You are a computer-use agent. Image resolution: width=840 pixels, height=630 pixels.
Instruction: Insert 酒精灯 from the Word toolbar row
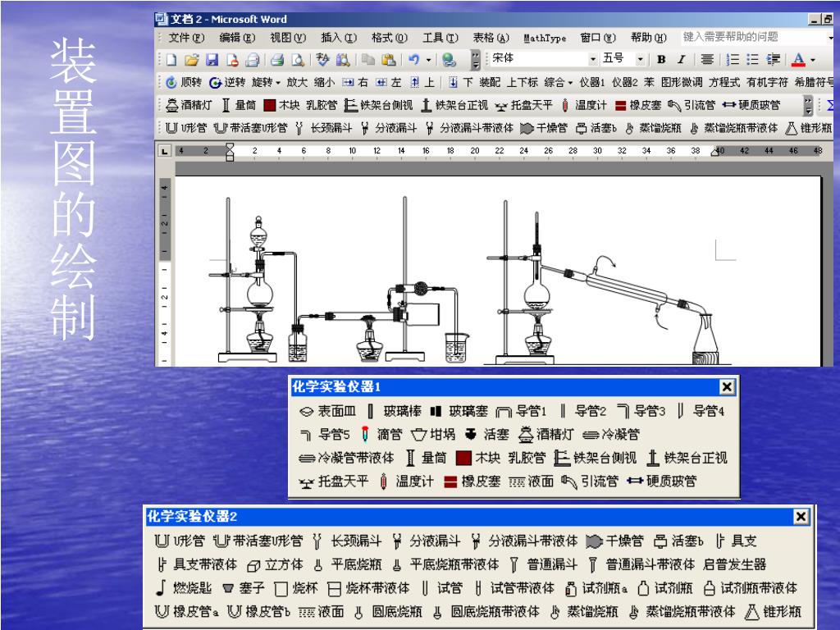coord(189,105)
